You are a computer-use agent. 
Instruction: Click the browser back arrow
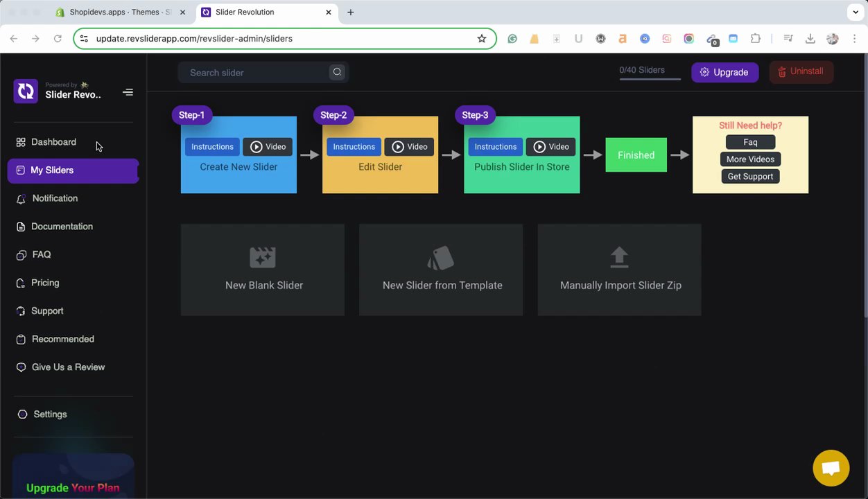pyautogui.click(x=14, y=39)
